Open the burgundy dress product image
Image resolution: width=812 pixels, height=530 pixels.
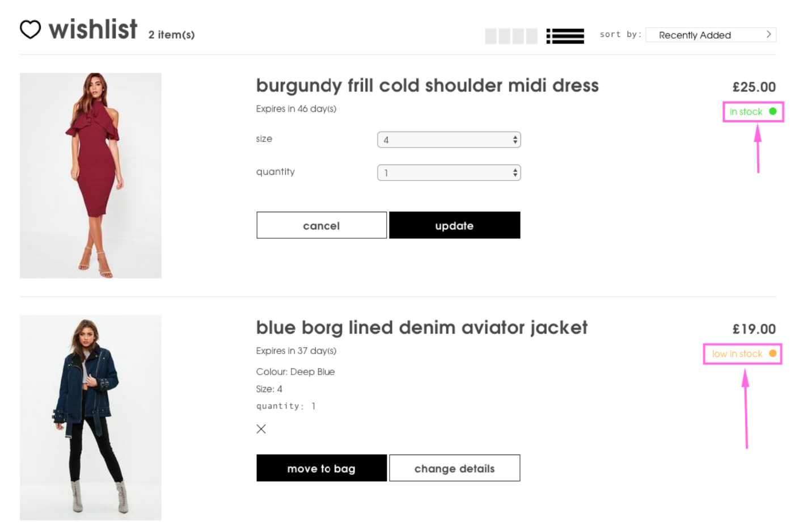pos(91,175)
